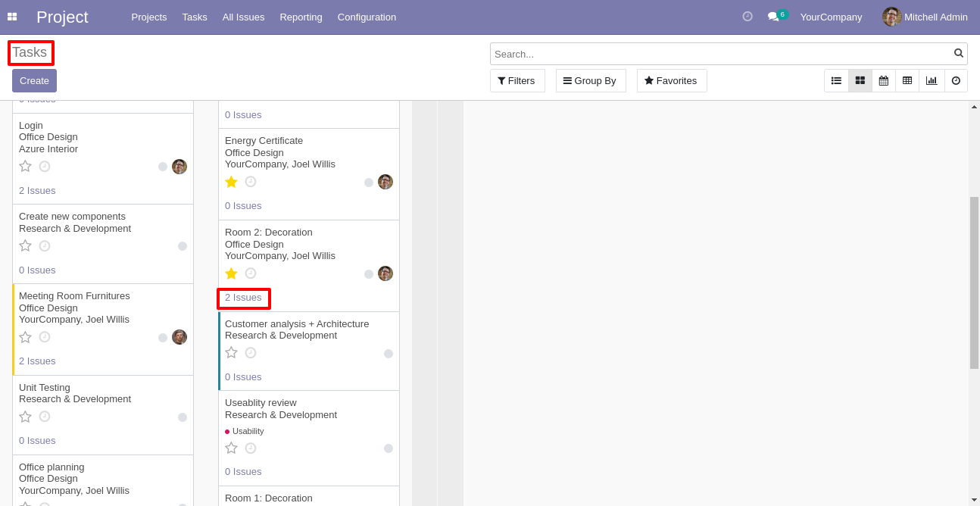Viewport: 980px width, 506px height.
Task: Open the Projects menu
Action: click(149, 17)
